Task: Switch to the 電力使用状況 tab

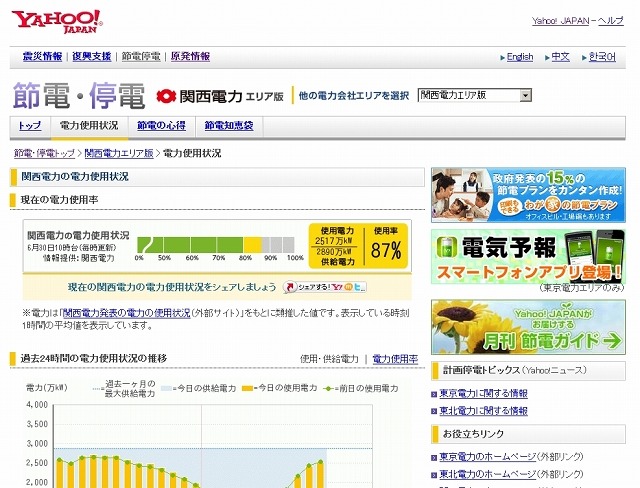Action: tap(89, 126)
